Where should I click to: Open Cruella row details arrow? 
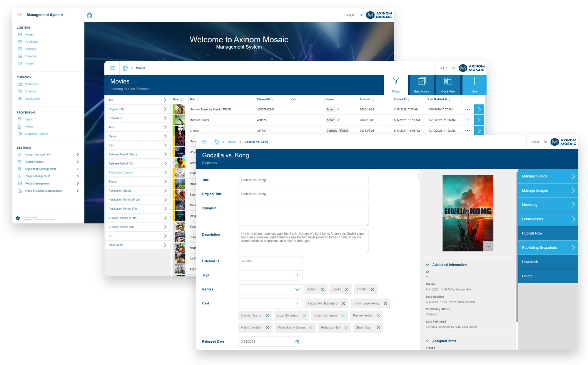click(x=479, y=130)
